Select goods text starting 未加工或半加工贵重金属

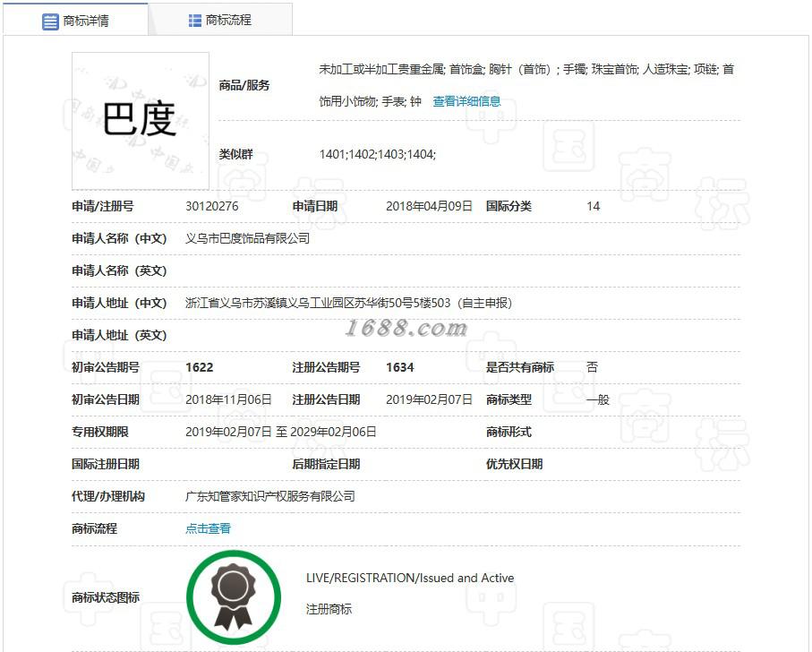[526, 85]
